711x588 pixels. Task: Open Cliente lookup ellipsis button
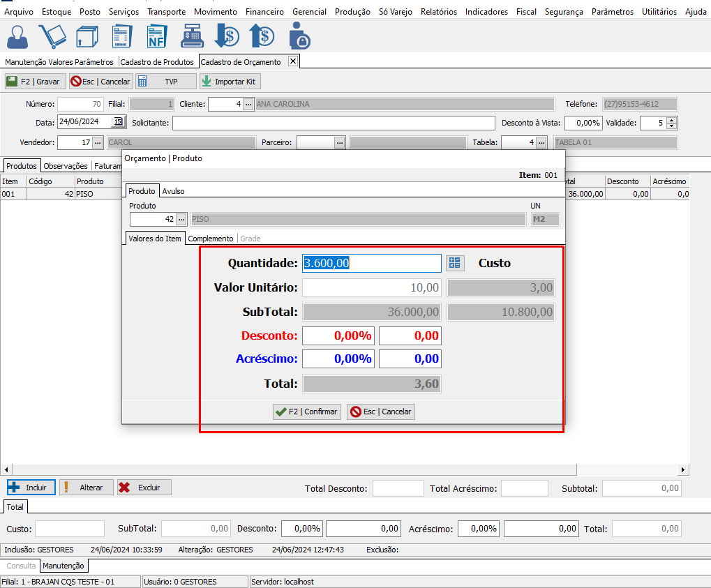248,104
